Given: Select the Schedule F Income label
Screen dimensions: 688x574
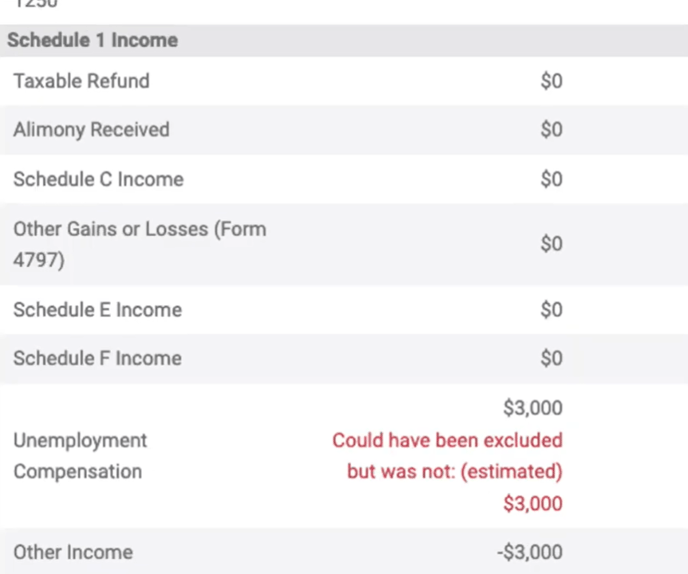Looking at the screenshot, I should [97, 359].
